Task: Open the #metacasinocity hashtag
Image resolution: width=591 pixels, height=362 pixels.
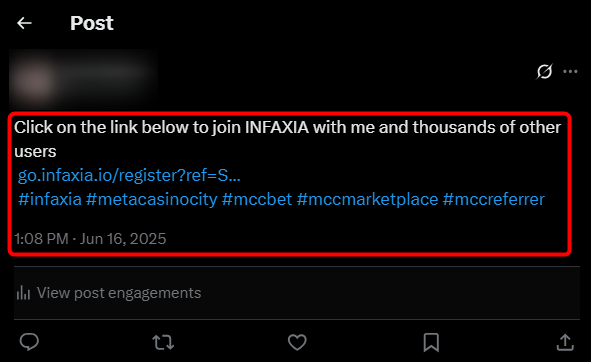Action: [x=152, y=199]
